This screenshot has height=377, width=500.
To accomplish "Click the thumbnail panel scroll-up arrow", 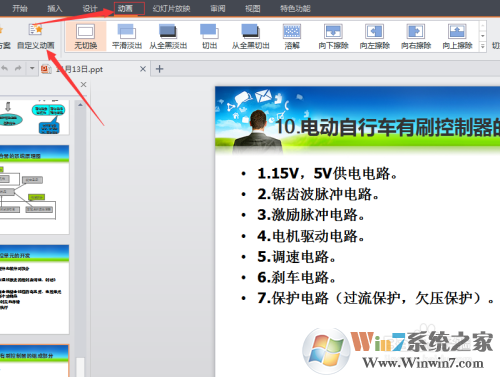I will [x=80, y=105].
